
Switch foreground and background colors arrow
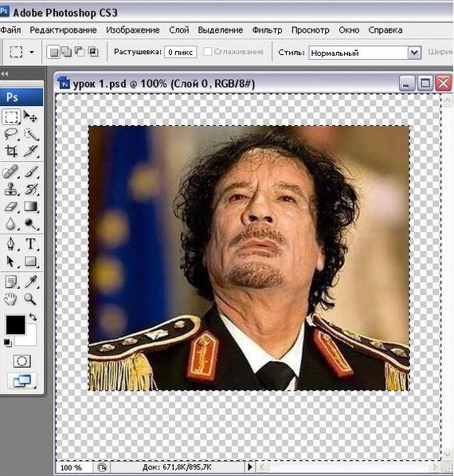coord(33,317)
